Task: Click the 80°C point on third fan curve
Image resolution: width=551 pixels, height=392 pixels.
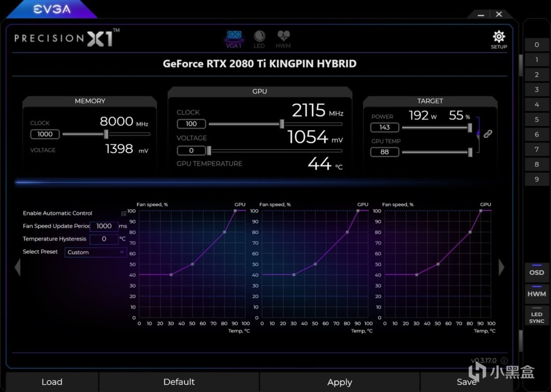Action: click(470, 232)
